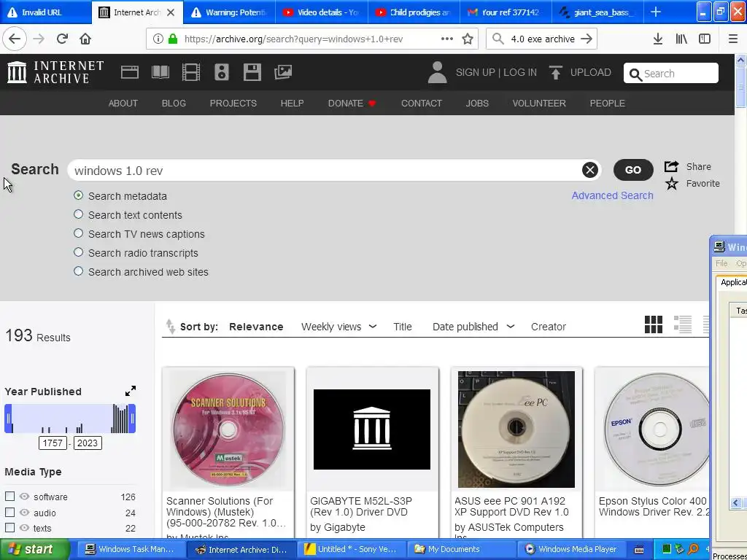Check the texts media type checkbox
Screen dimensions: 747x560
click(x=9, y=528)
